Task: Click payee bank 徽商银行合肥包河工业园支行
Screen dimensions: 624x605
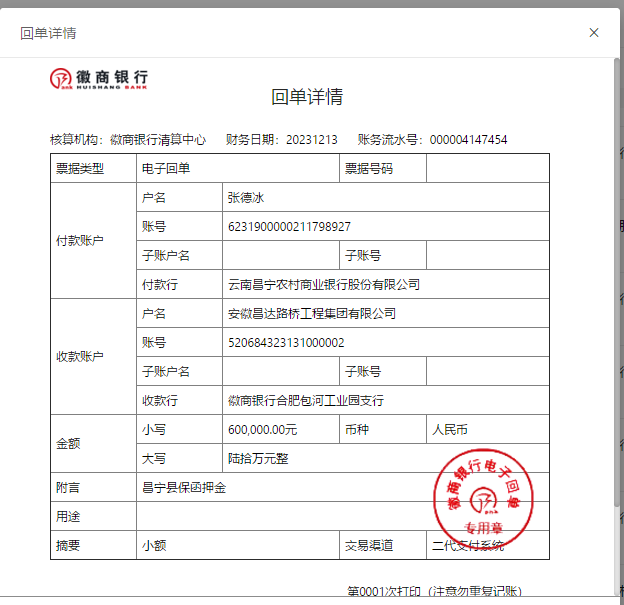Action: pos(306,401)
